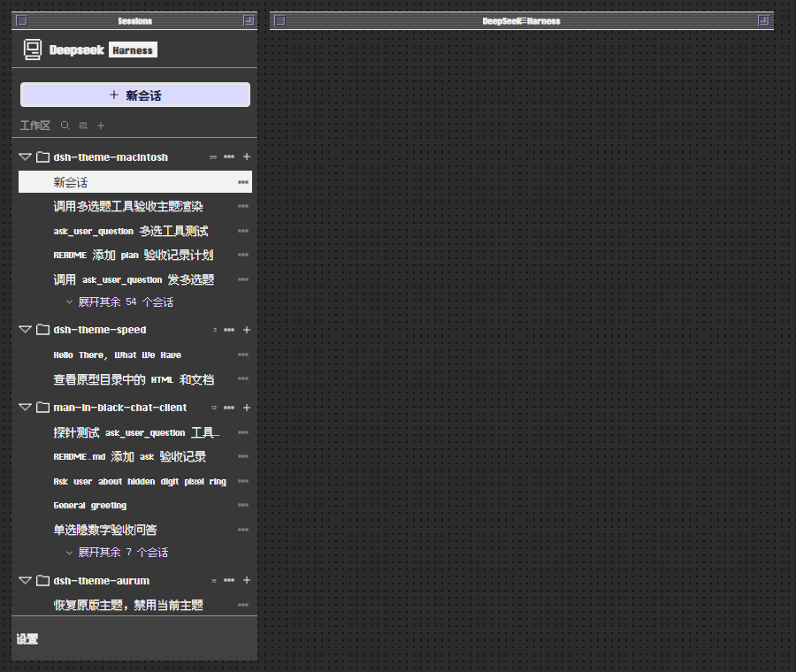
Task: Click DeepSeek Harness window right zoom box
Action: [763, 21]
